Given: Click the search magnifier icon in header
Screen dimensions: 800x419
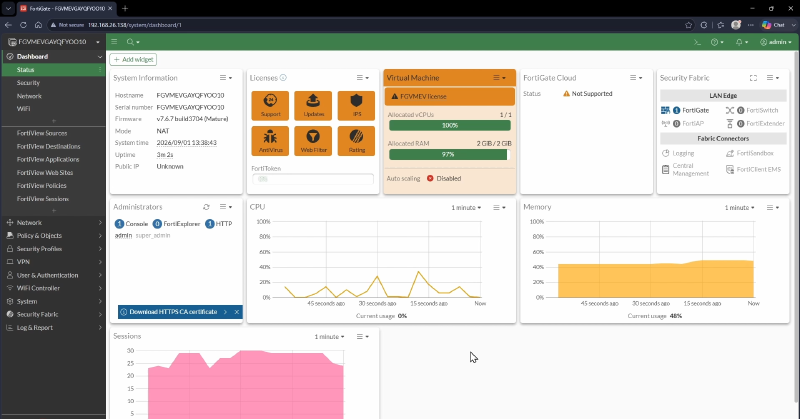Looking at the screenshot, I should pyautogui.click(x=133, y=42).
